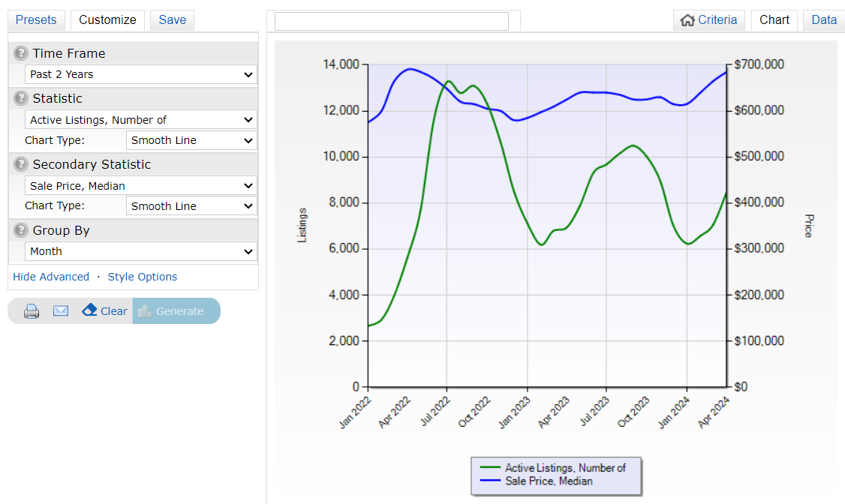This screenshot has height=504, width=845.
Task: Change the primary statistic Chart Type dropdown
Action: (191, 141)
